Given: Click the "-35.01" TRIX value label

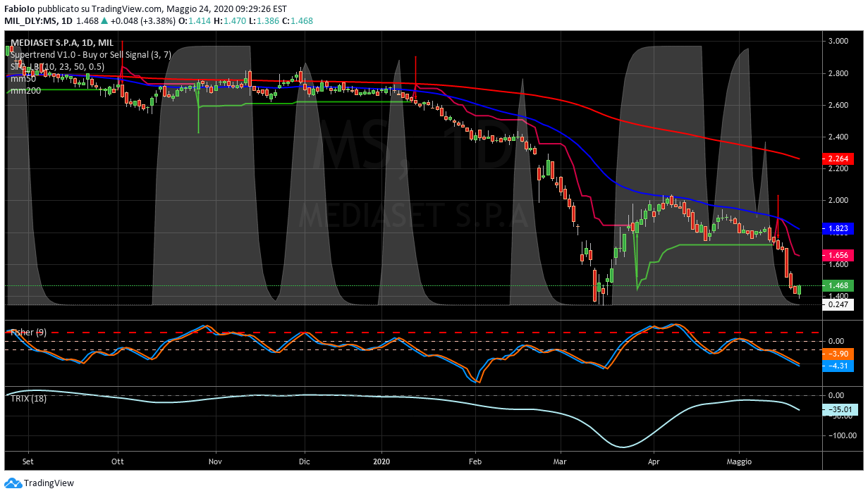Looking at the screenshot, I should [840, 409].
